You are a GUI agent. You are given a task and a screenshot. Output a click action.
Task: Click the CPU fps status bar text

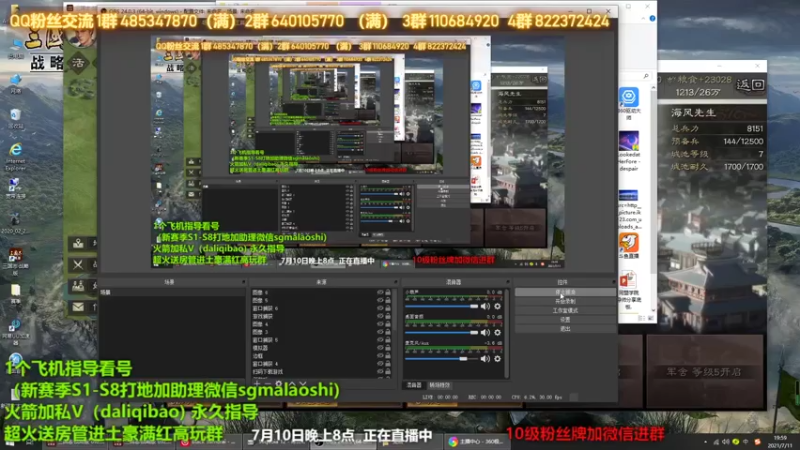(x=537, y=397)
